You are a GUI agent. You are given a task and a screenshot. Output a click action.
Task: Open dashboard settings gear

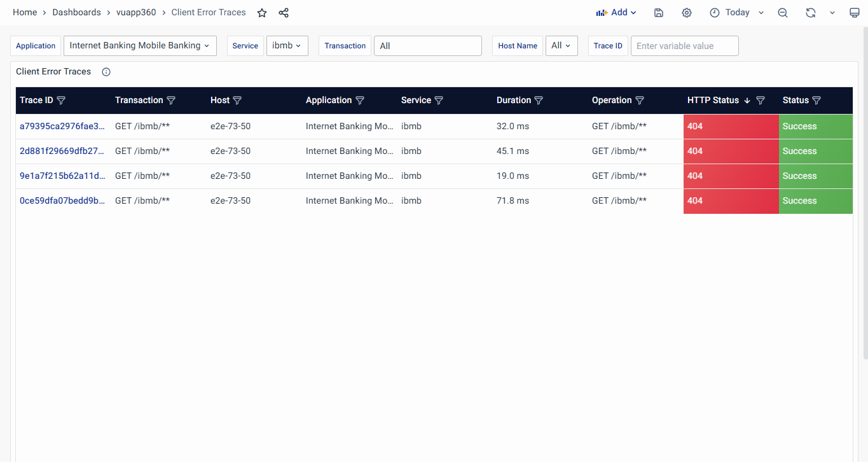tap(687, 13)
